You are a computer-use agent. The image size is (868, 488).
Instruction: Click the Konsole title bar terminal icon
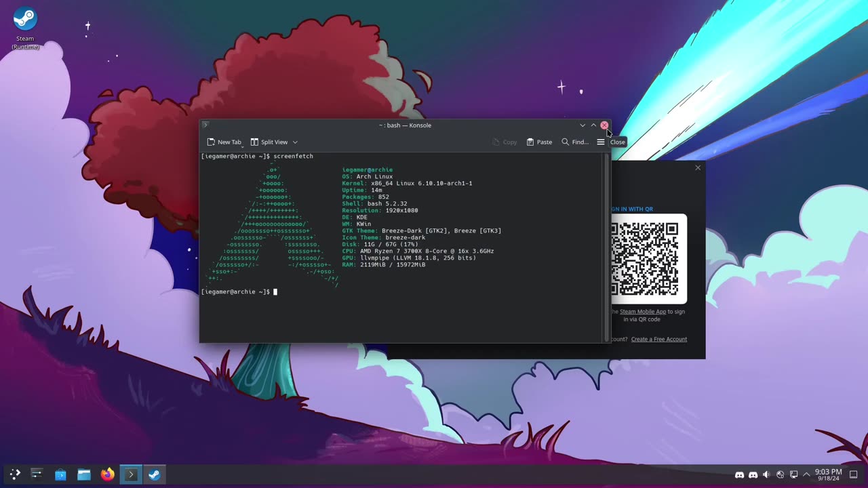coord(205,125)
